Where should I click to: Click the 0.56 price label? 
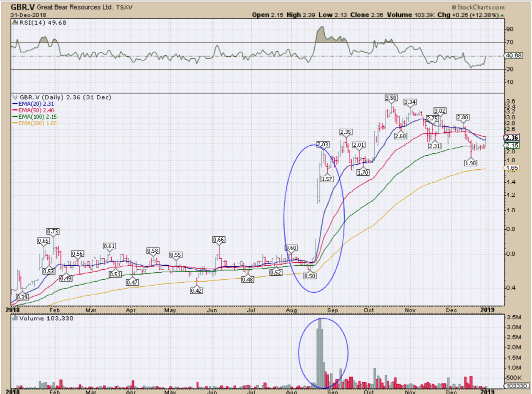[77, 254]
